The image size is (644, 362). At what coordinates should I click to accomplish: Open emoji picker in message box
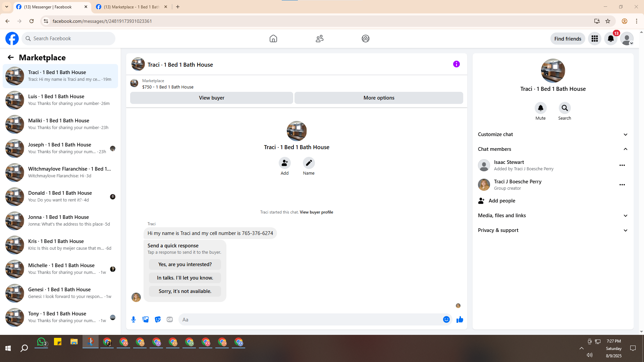446,319
